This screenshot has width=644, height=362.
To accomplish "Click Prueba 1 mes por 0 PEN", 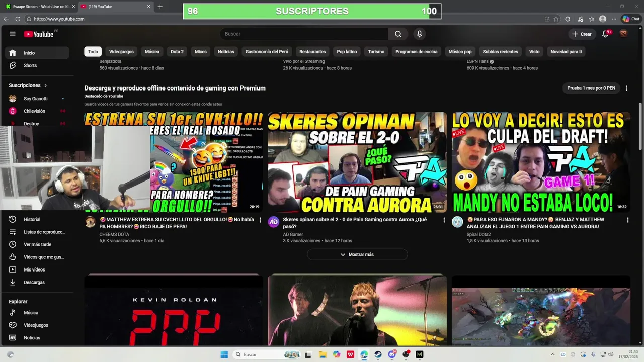I will 591,88.
